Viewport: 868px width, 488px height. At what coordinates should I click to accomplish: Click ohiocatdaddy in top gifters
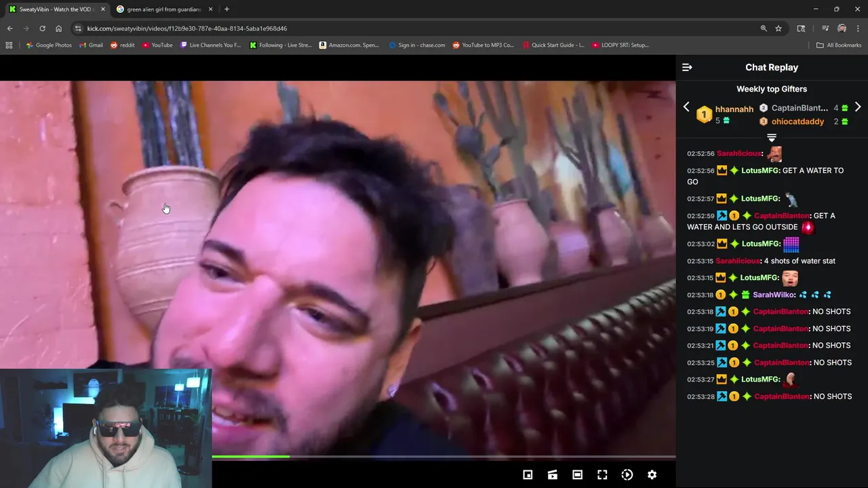(x=797, y=121)
